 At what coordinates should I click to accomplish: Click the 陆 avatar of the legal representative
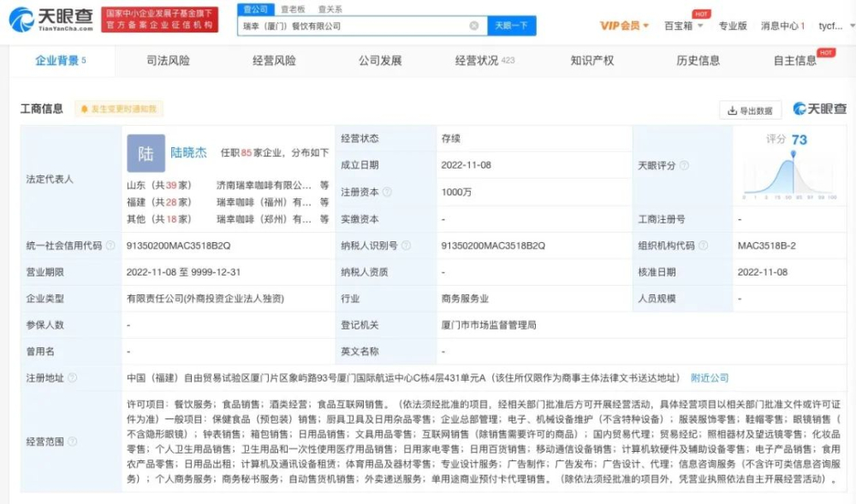tap(146, 153)
